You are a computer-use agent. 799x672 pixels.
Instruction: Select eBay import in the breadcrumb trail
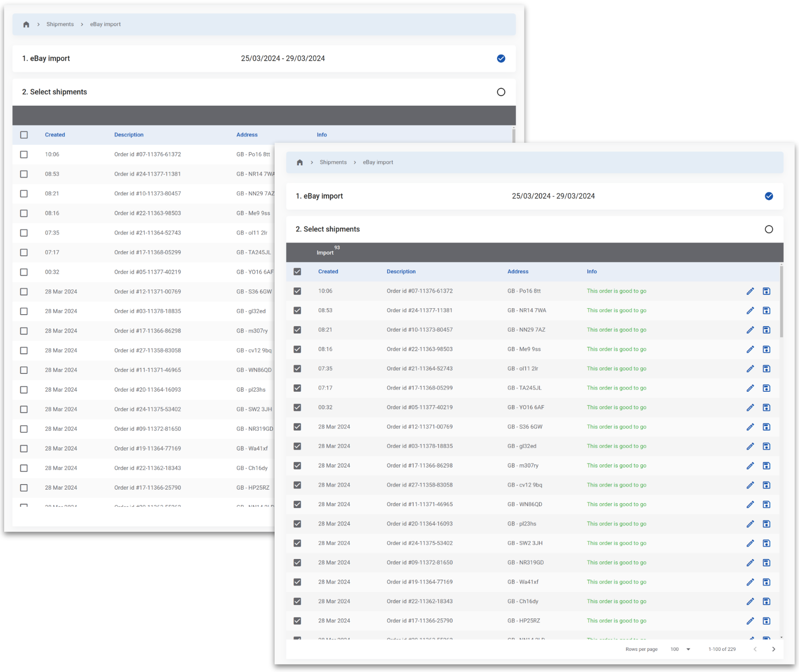pyautogui.click(x=377, y=162)
